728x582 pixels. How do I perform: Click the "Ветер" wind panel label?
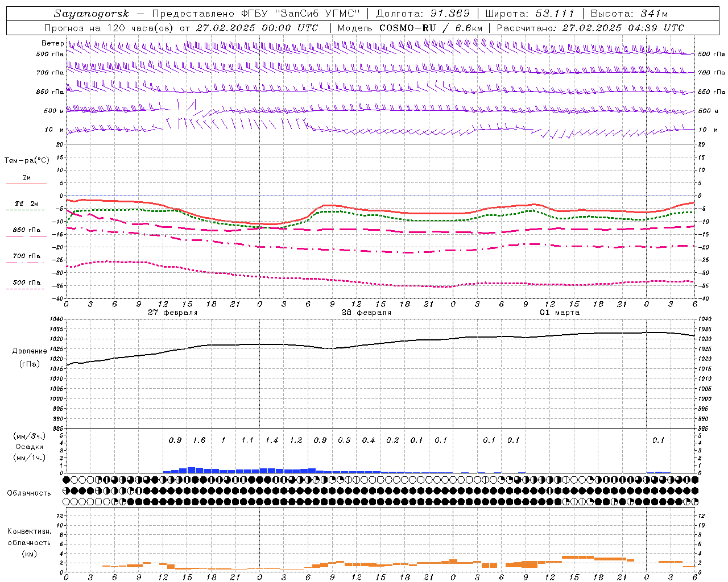click(x=52, y=43)
